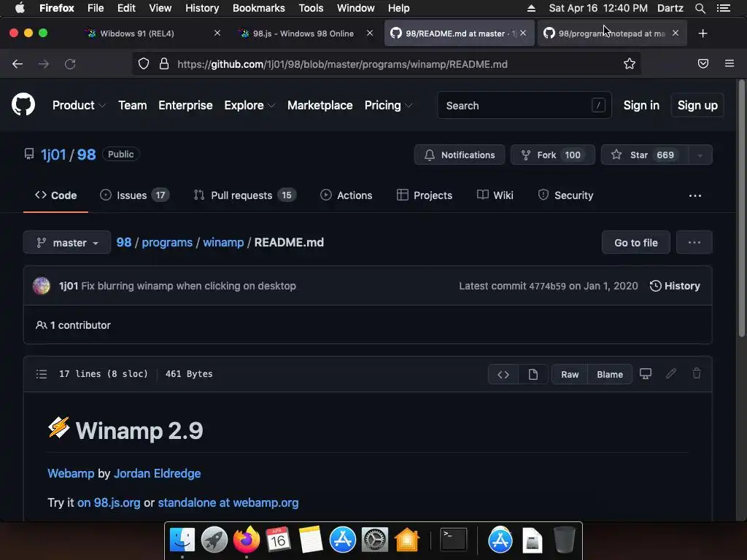747x560 pixels.
Task: Open the Trash in the Dock
Action: (565, 540)
